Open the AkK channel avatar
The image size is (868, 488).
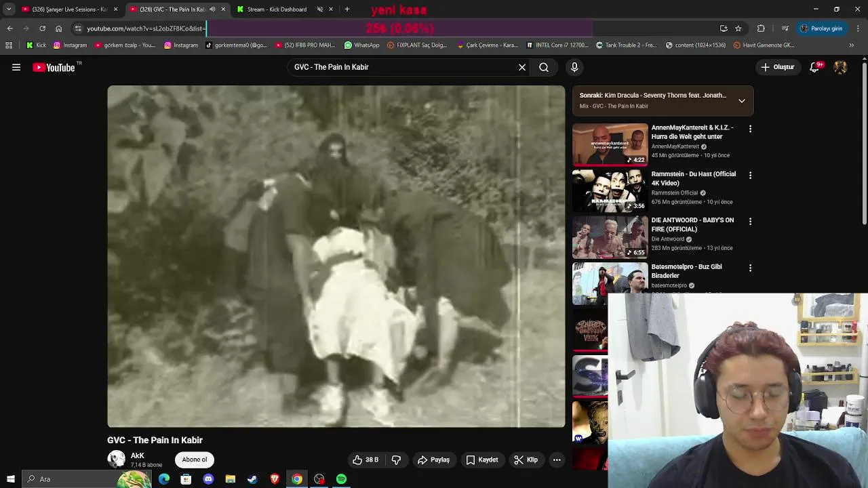[117, 460]
